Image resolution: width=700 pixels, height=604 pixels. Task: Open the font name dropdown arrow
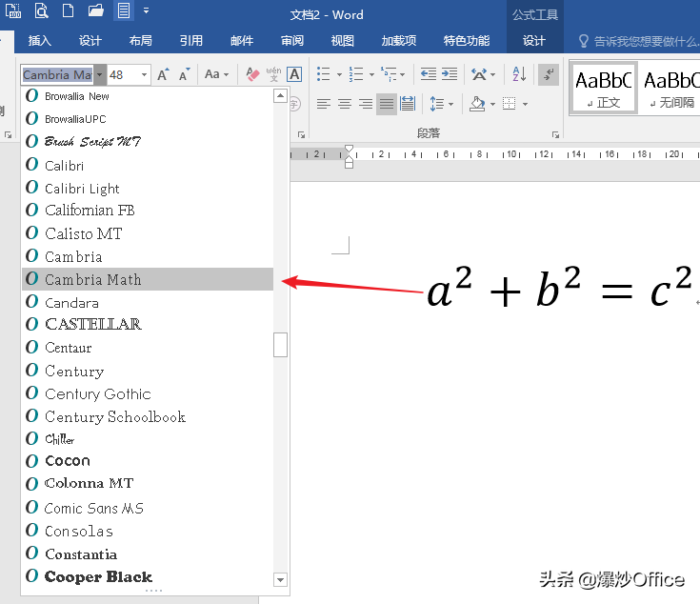[x=100, y=74]
